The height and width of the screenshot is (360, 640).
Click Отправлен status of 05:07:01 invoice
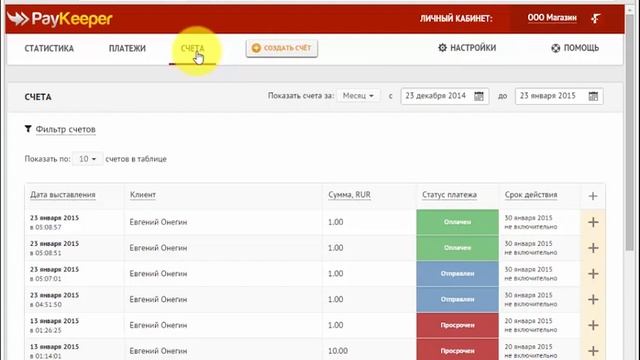pos(458,273)
